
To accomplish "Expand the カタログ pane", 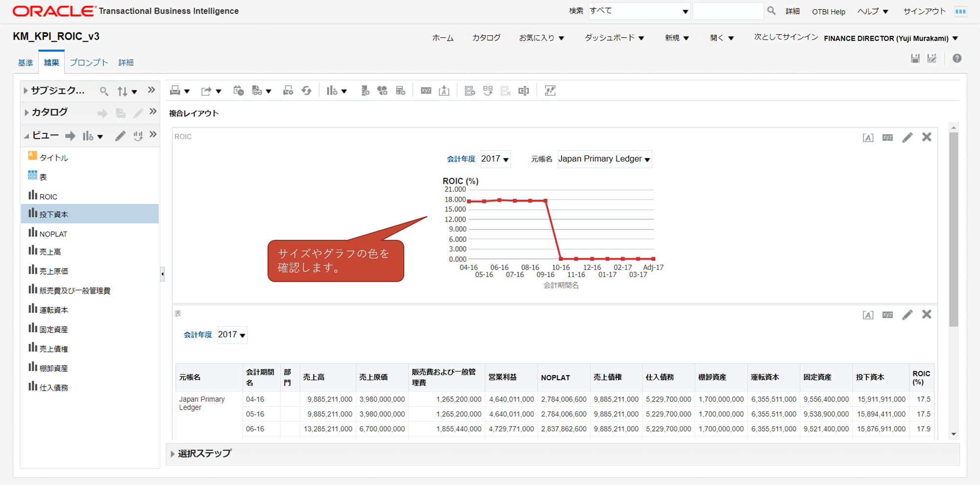I will [26, 113].
